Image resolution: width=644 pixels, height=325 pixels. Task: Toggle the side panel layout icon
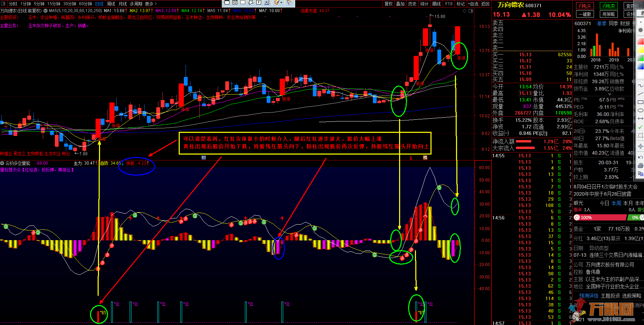pos(471,11)
